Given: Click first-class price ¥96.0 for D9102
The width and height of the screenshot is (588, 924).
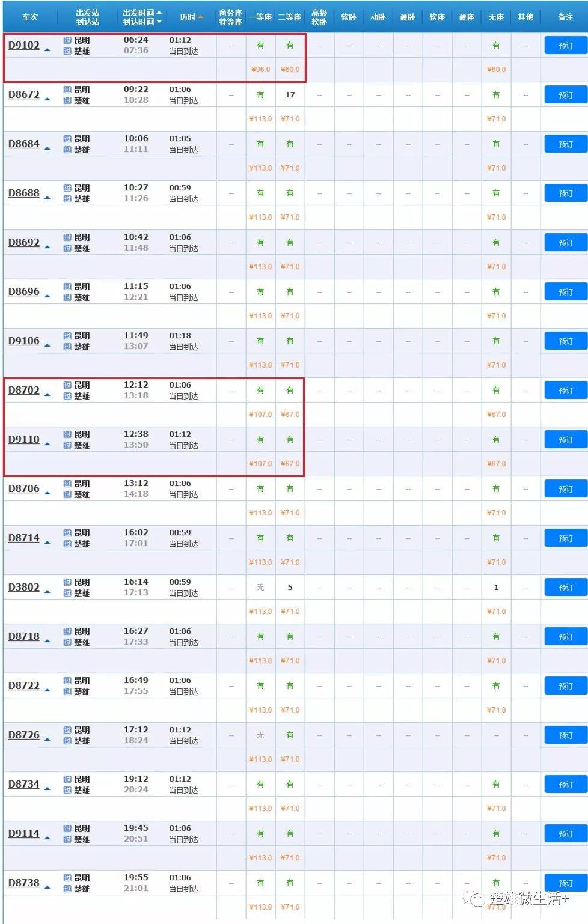Looking at the screenshot, I should (260, 70).
